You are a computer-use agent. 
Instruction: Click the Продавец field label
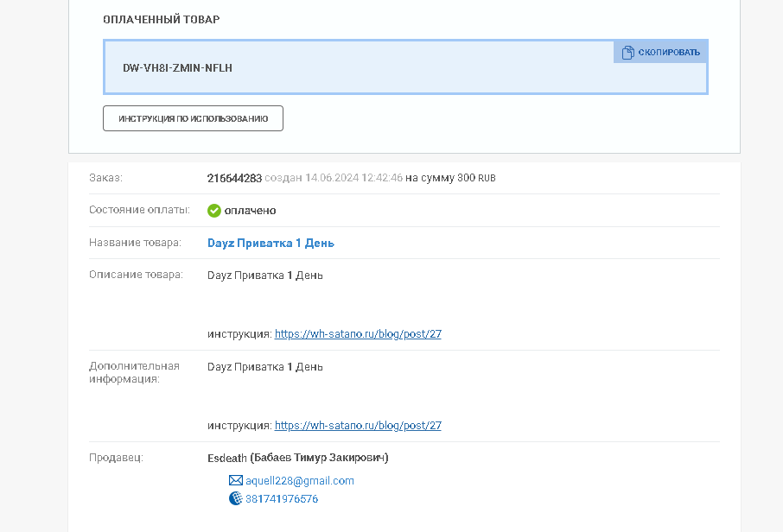(x=116, y=458)
